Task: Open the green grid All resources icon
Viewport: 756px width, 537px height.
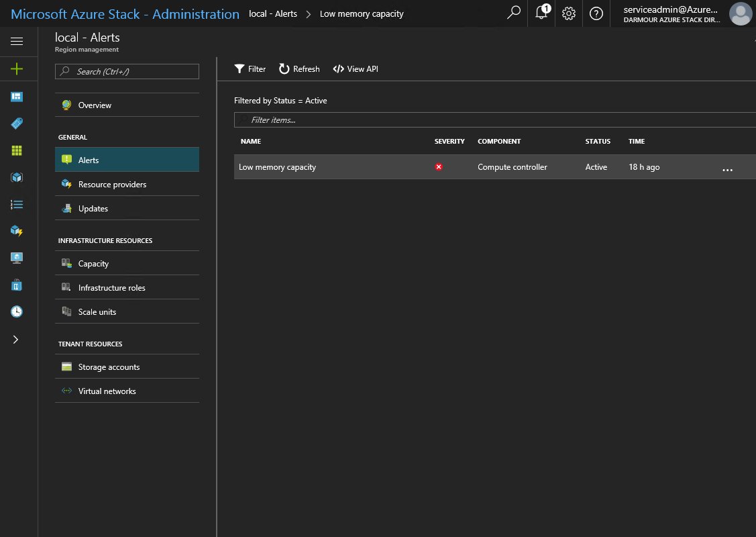Action: [x=17, y=150]
